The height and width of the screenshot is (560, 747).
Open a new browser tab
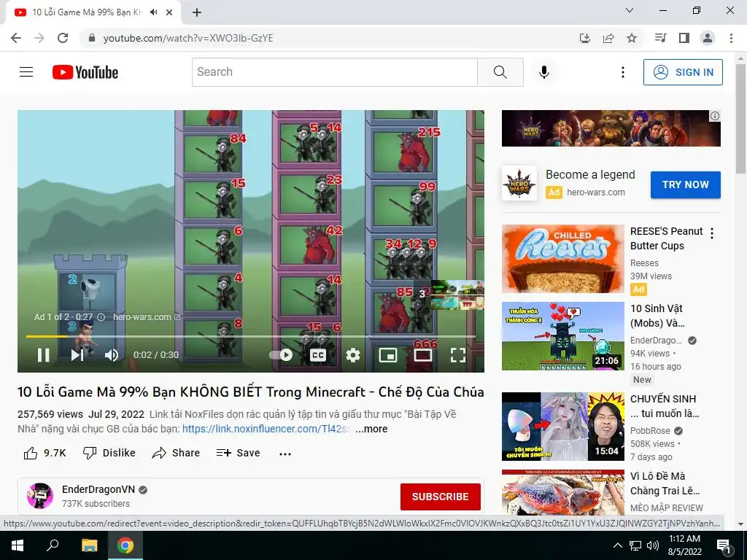197,12
